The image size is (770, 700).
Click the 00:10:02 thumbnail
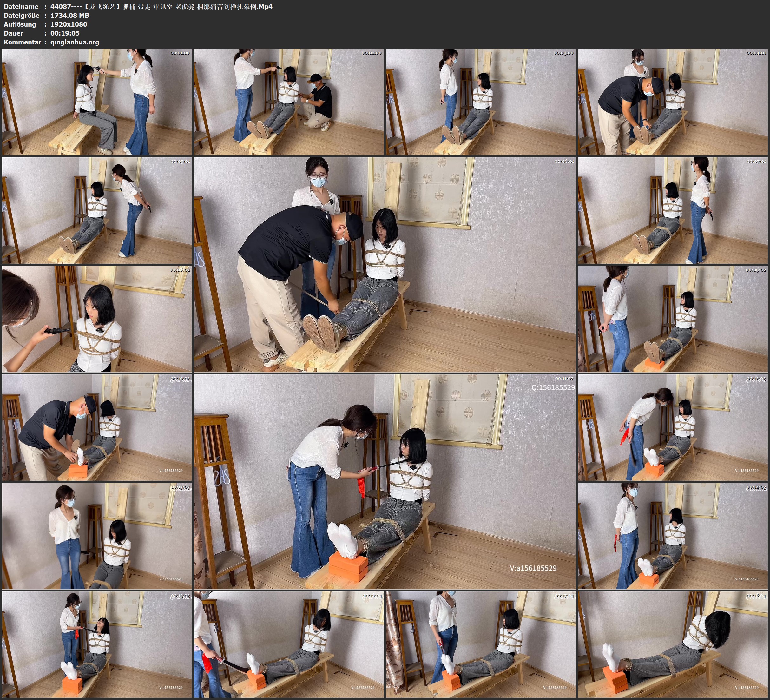point(97,427)
